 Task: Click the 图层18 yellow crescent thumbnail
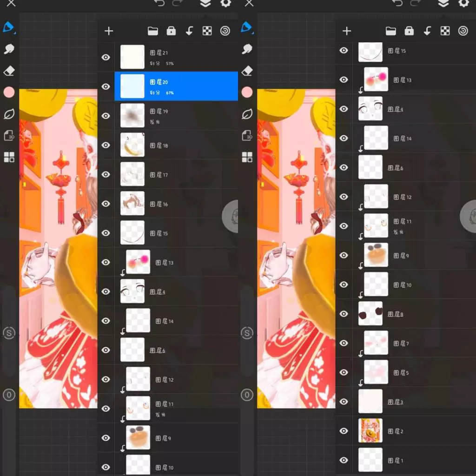pos(132,145)
